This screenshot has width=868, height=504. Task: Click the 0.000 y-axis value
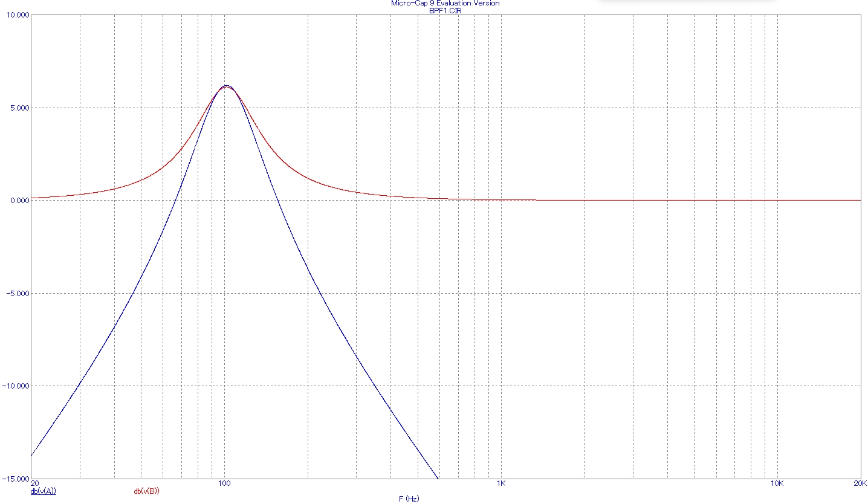point(20,201)
